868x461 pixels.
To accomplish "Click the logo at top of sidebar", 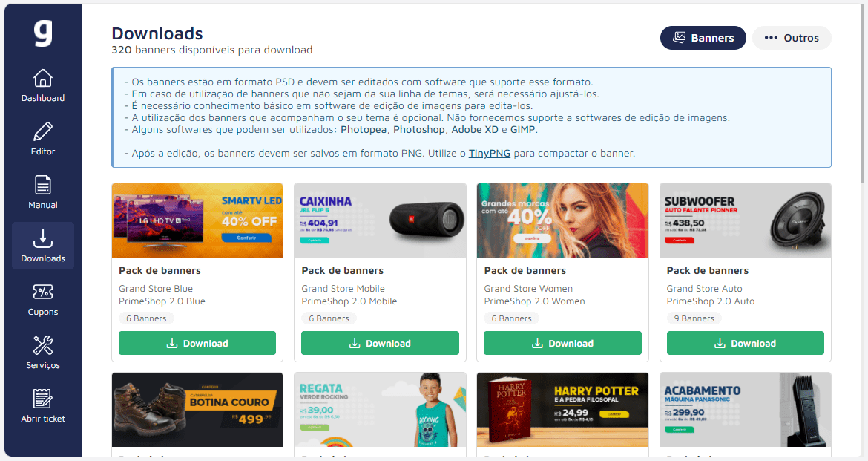I will coord(43,33).
